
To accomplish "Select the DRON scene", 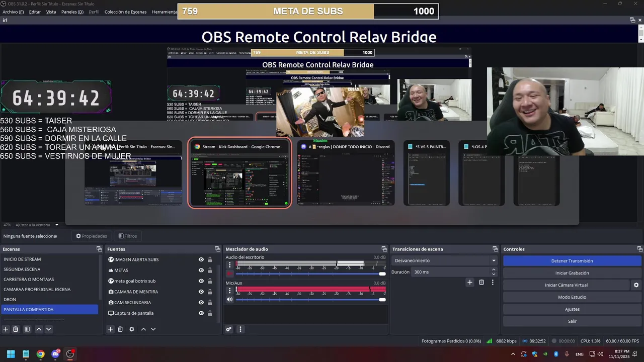I will pyautogui.click(x=49, y=300).
